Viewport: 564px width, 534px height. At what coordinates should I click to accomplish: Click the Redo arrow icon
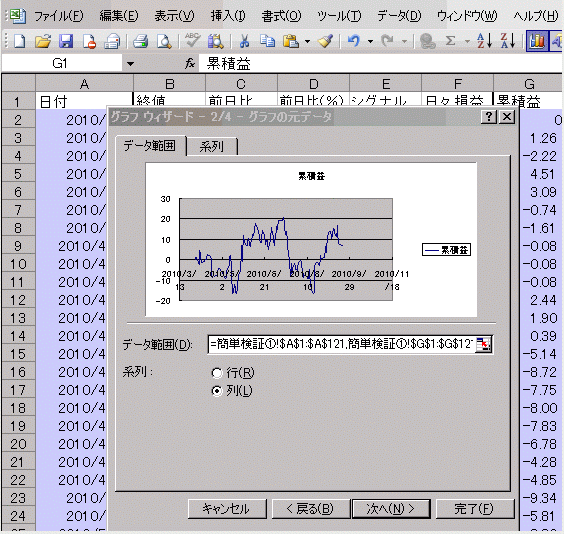(387, 41)
